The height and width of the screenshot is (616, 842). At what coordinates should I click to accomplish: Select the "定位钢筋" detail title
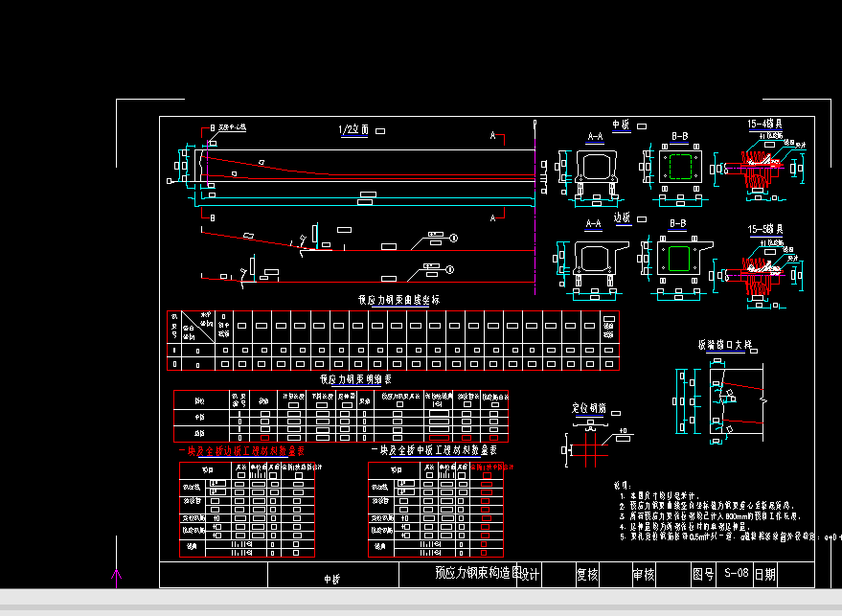pos(589,408)
